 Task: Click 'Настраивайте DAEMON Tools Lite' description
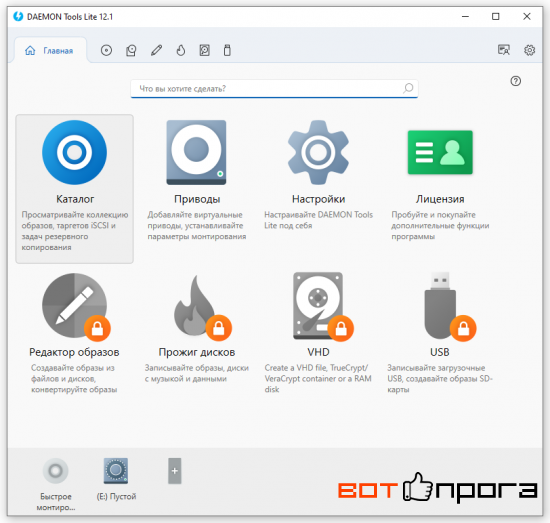(x=318, y=220)
